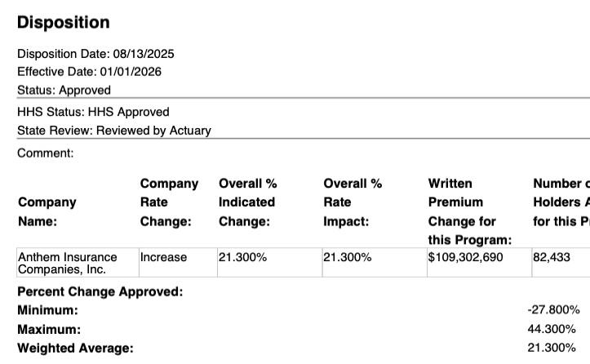The height and width of the screenshot is (364, 590).
Task: Click the Status: Approved text
Action: 64,90
